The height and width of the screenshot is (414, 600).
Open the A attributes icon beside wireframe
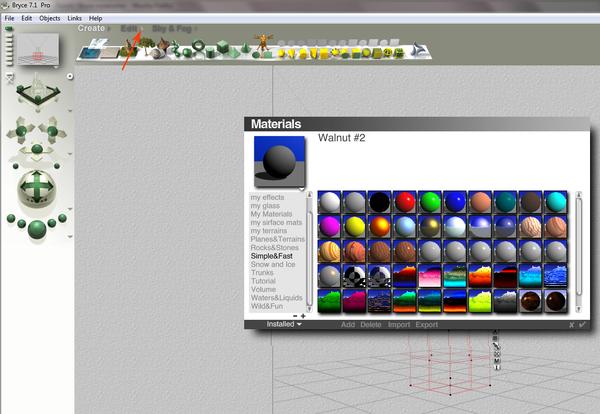click(495, 332)
